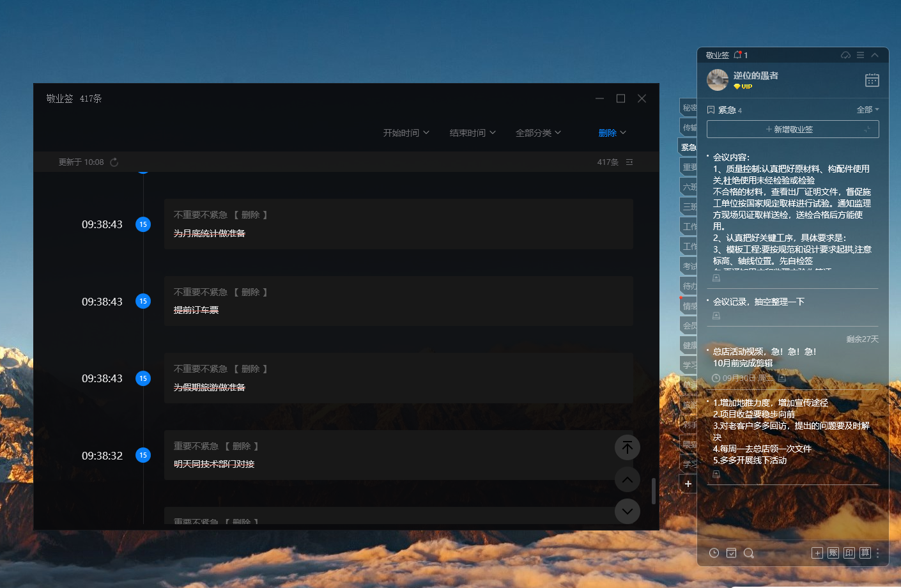Open the completed-list calendar check icon

tap(731, 553)
